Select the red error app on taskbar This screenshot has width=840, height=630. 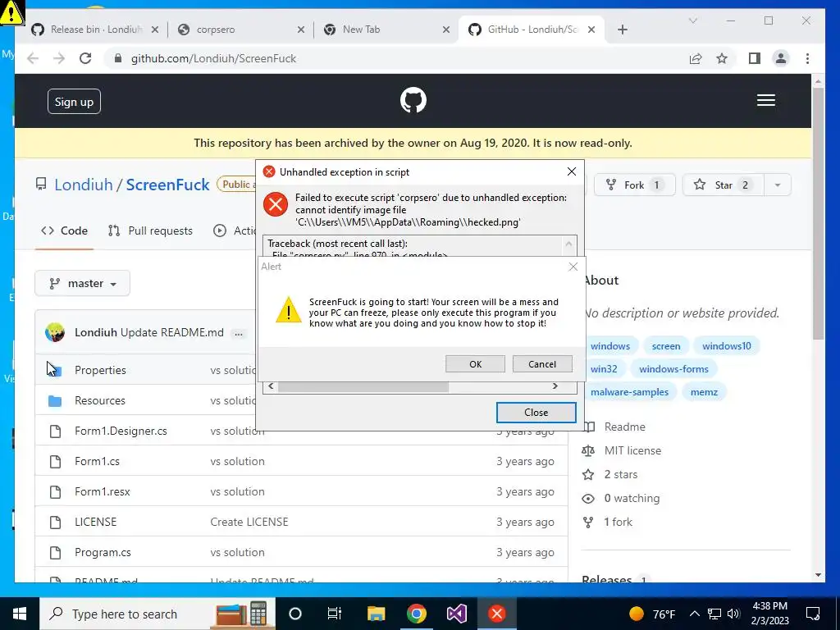[x=496, y=614]
